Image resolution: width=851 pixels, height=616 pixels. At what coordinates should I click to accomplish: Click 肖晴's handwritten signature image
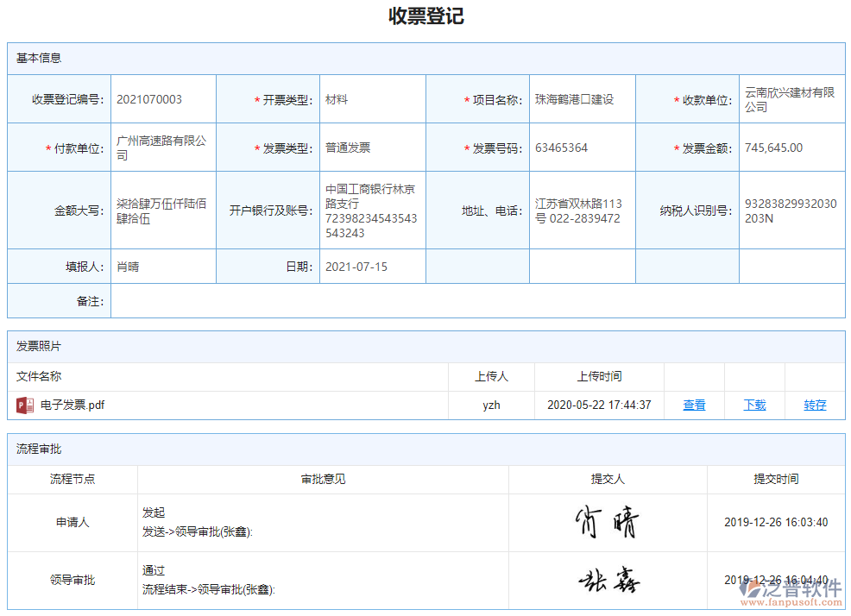608,519
